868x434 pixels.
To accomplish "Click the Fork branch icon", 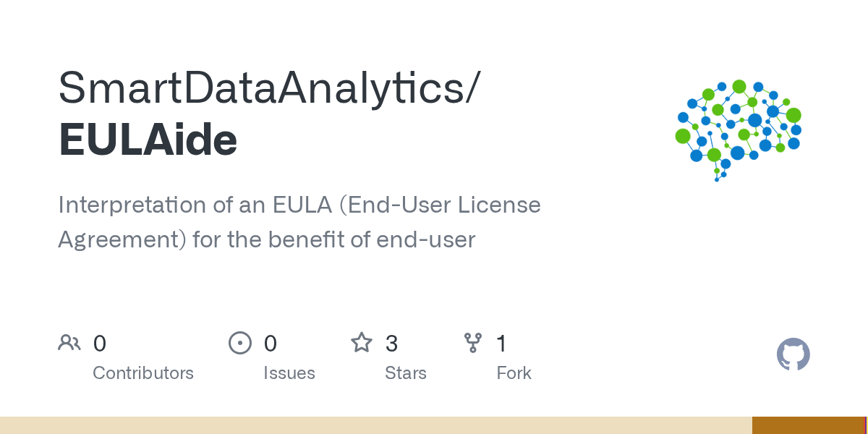I will [473, 343].
